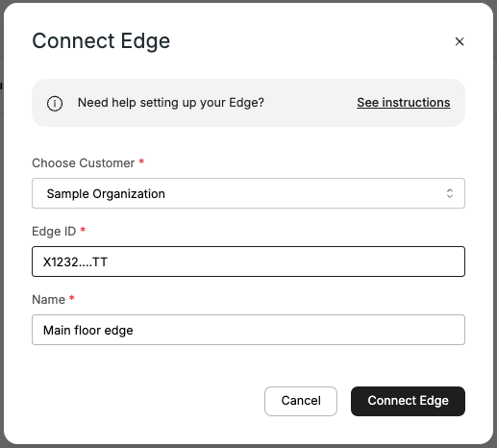
Task: Submit with the black Connect Edge button
Action: pyautogui.click(x=408, y=401)
